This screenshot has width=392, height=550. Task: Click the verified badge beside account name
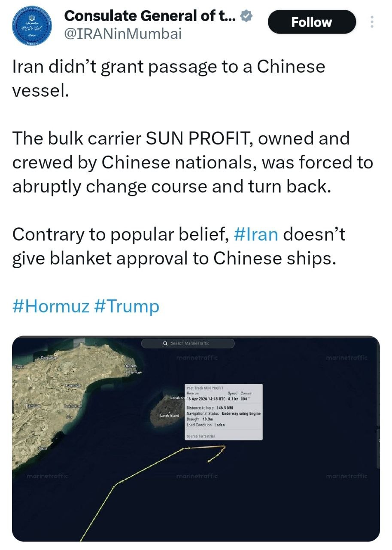(x=246, y=16)
